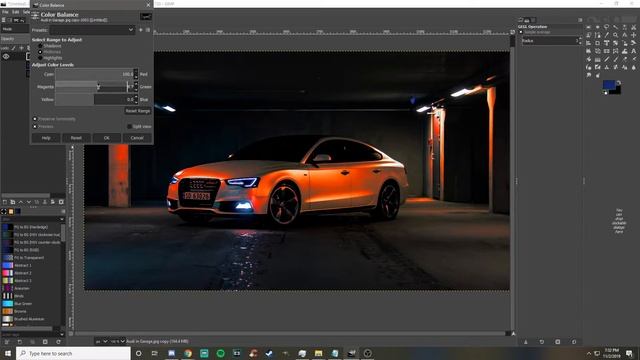This screenshot has width=640, height=360.
Task: Open the layer Mode dropdown
Action: [x=15, y=29]
